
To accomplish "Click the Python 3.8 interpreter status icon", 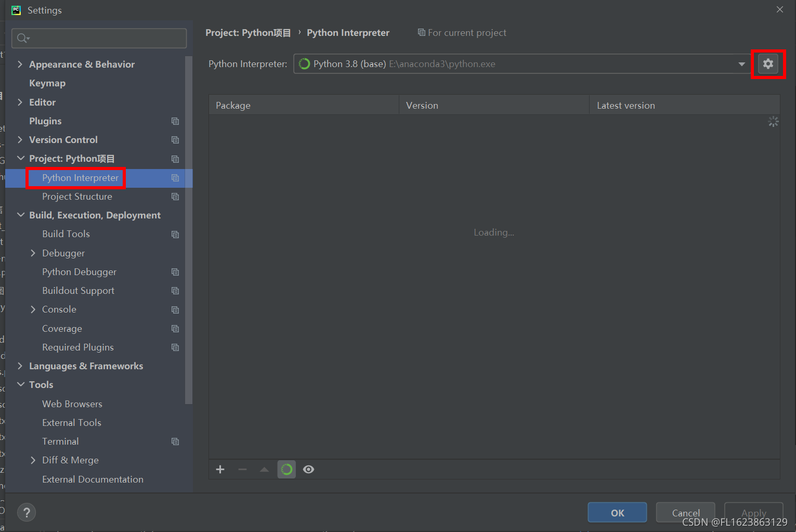I will tap(304, 64).
